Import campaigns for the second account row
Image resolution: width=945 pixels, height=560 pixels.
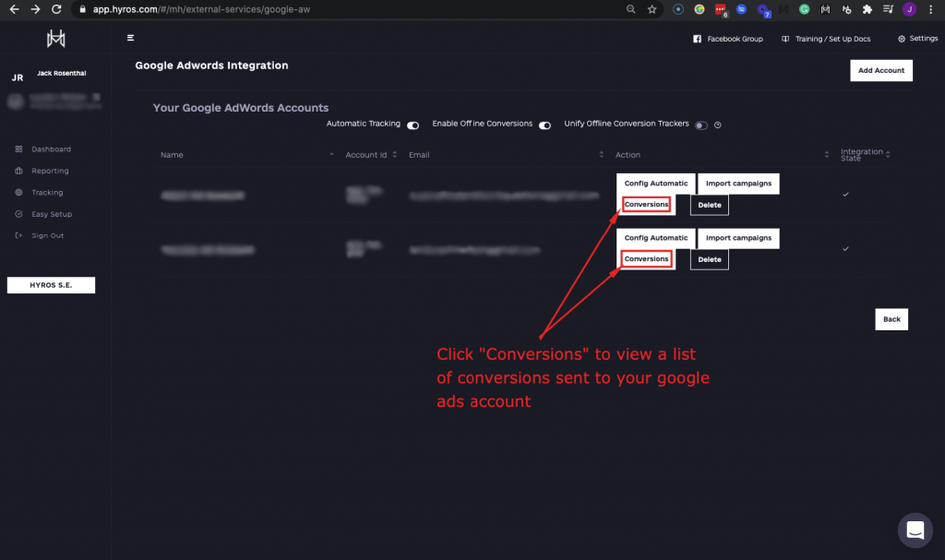click(738, 238)
